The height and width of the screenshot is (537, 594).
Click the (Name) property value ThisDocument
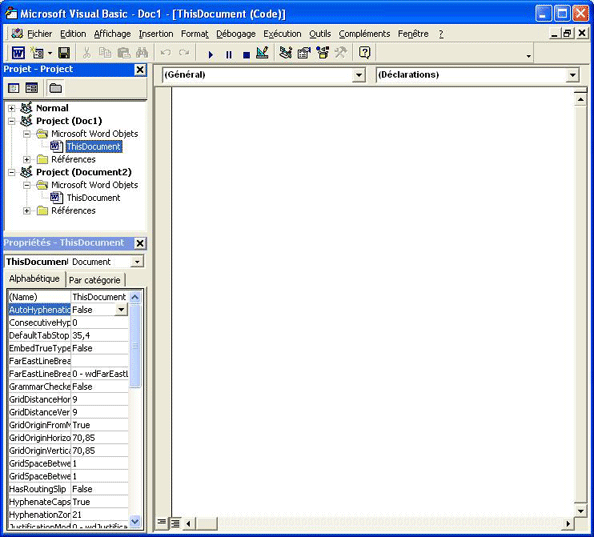(99, 297)
